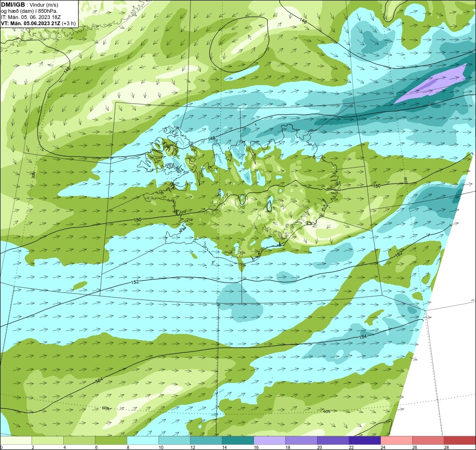Pick the 12–14 m/s legend swatch

coord(206,440)
